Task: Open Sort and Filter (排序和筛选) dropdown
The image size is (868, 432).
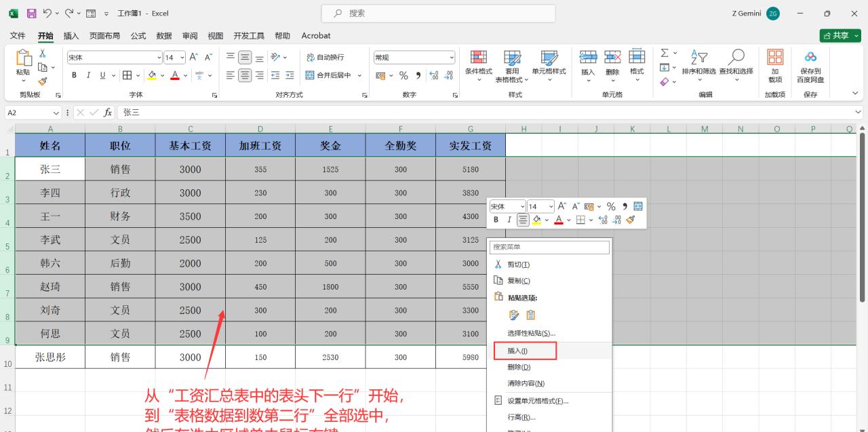Action: click(698, 66)
